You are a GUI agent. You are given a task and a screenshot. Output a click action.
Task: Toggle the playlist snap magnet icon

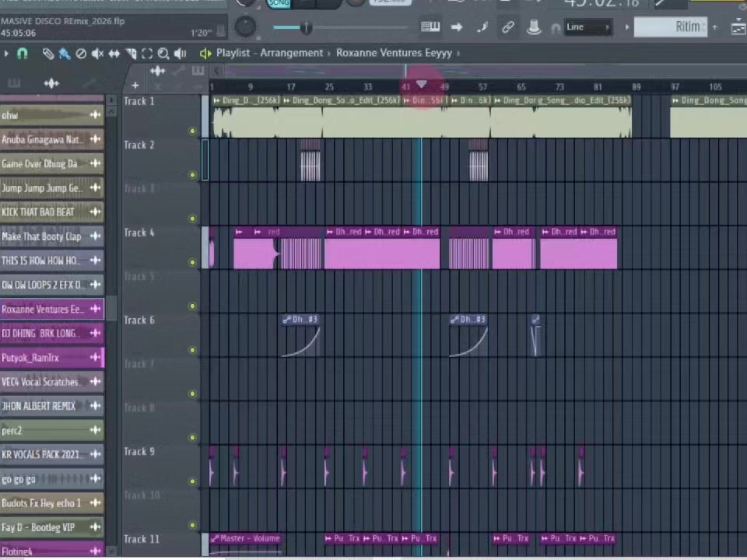[x=22, y=54]
